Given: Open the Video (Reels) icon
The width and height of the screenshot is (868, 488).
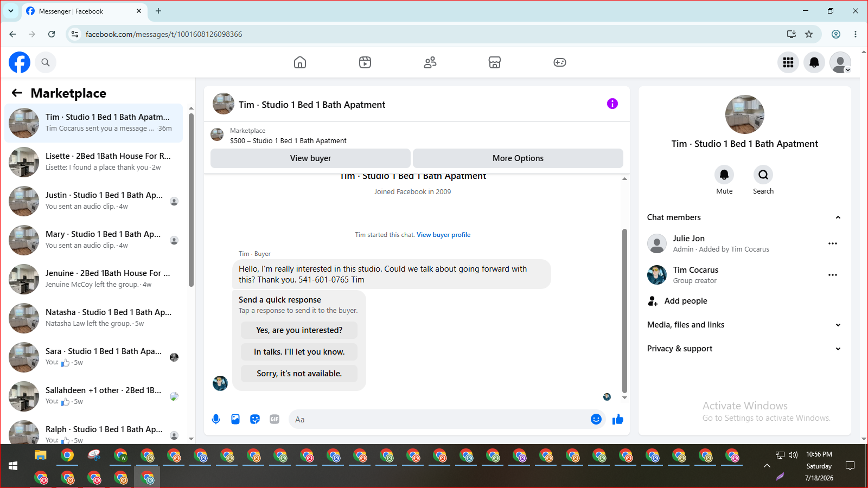Looking at the screenshot, I should pyautogui.click(x=365, y=62).
